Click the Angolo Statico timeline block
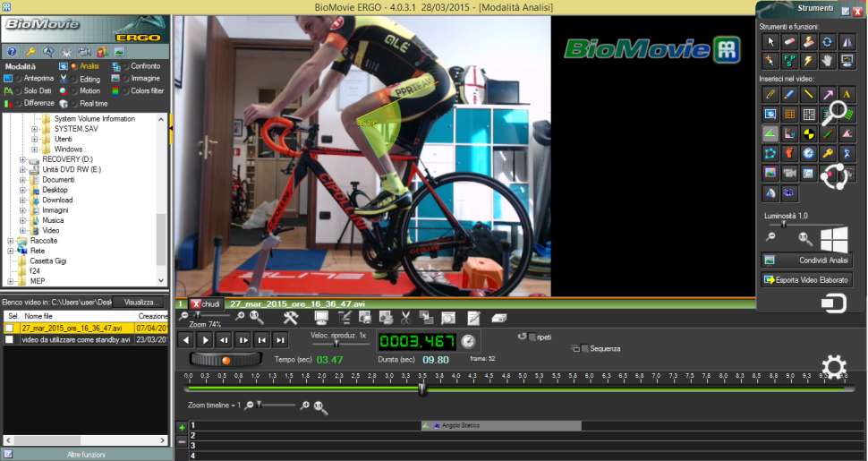 (x=500, y=425)
